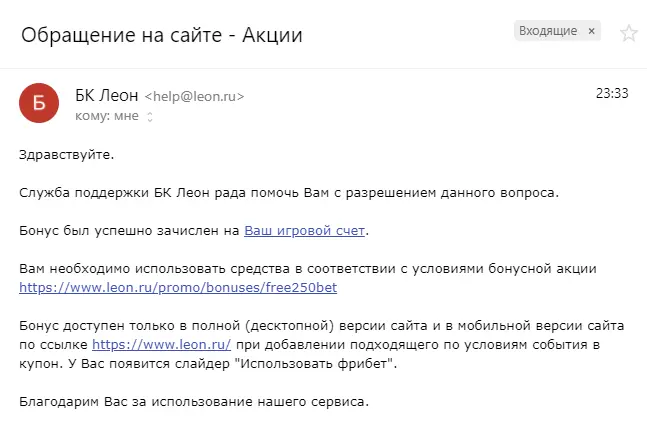The image size is (647, 432).
Task: Open the sender name БК Леон
Action: 106,96
